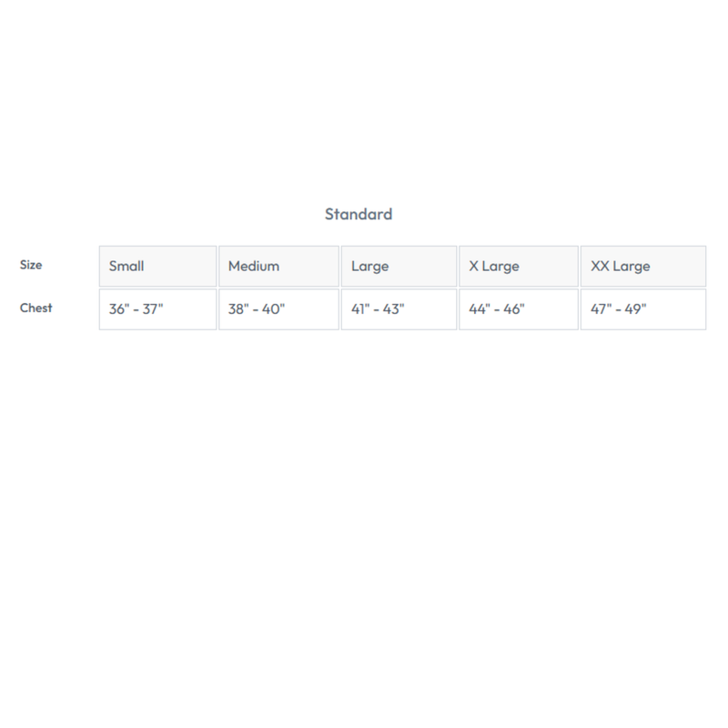Click the 47" value in XX Large chest range
The width and height of the screenshot is (728, 728).
602,309
